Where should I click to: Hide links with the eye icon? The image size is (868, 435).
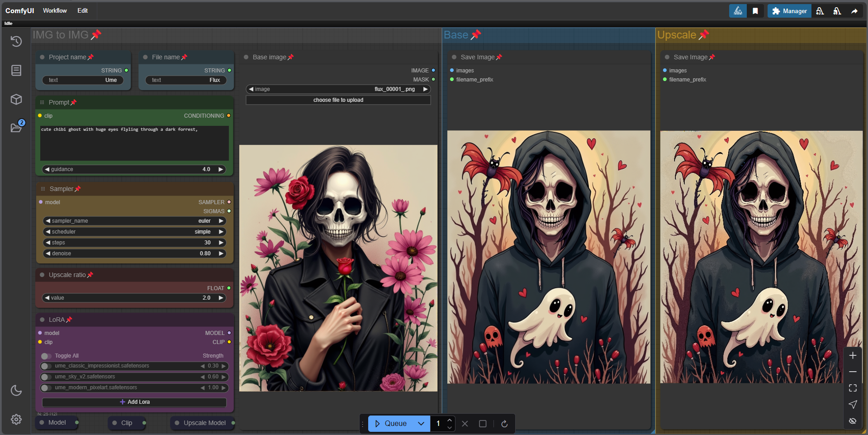coord(853,421)
